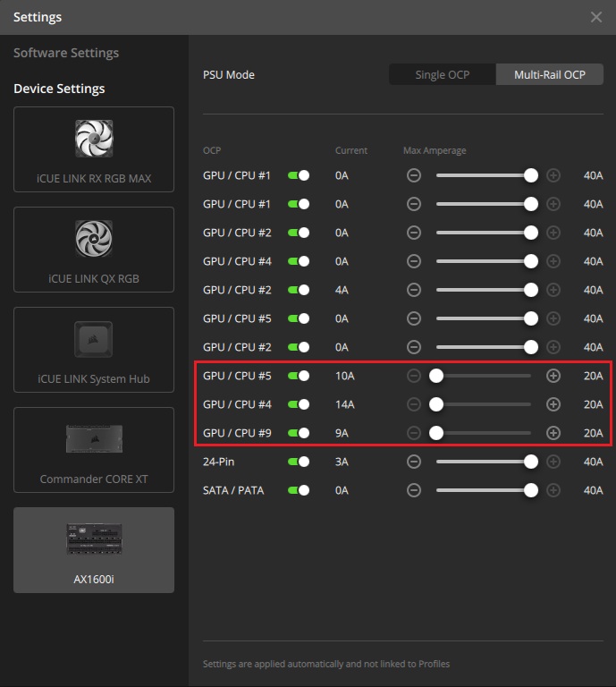Click the 3A current value on the 24-Pin row
616x687 pixels.
(x=342, y=462)
